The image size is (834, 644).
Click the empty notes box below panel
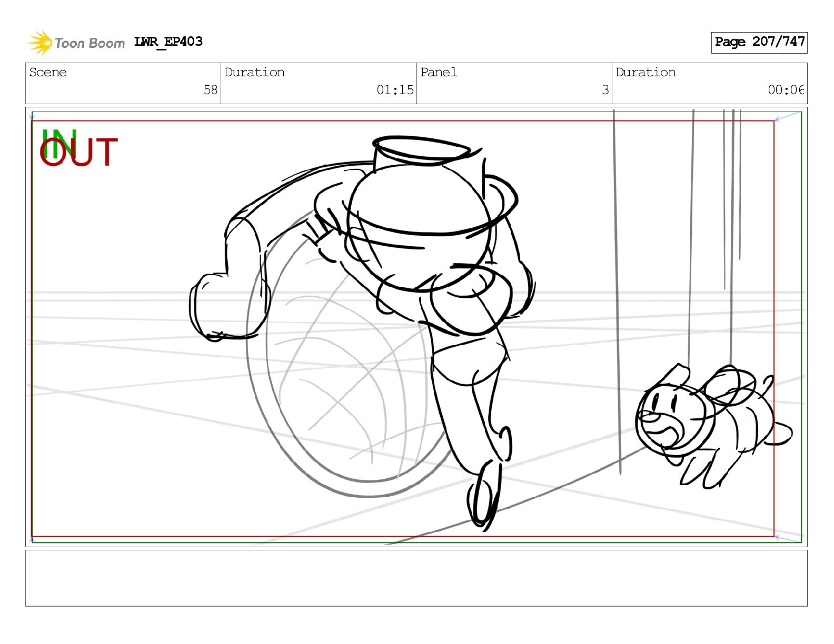coord(416,578)
